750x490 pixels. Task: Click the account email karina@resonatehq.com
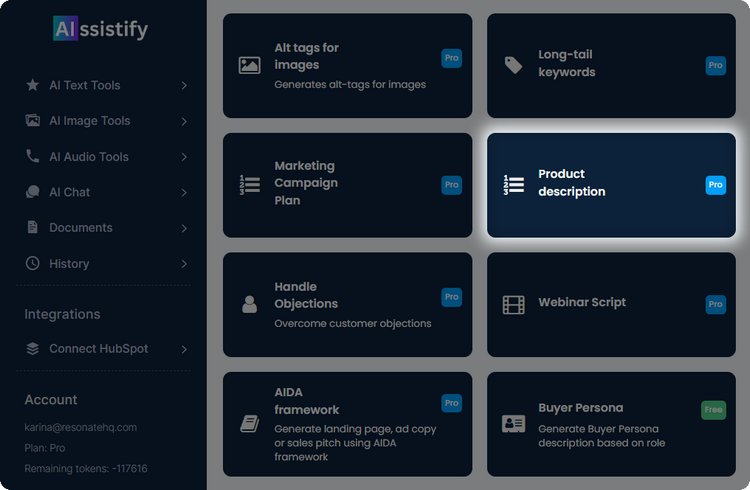(80, 427)
